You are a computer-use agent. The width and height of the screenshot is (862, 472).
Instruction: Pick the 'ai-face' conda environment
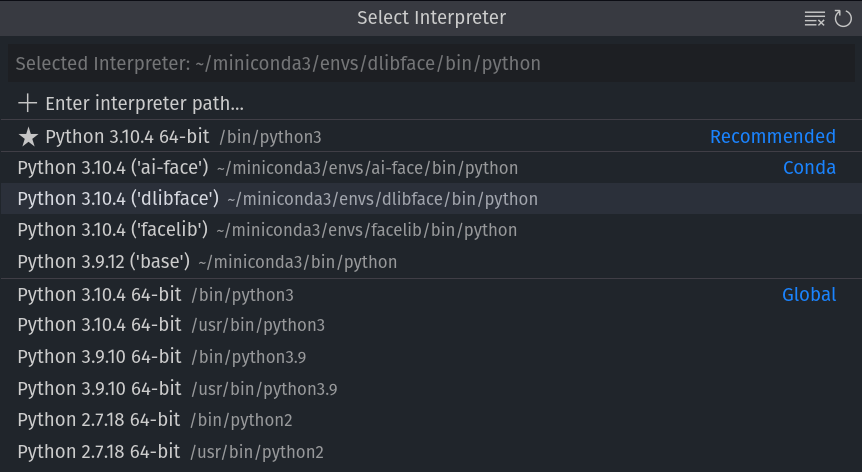point(268,168)
